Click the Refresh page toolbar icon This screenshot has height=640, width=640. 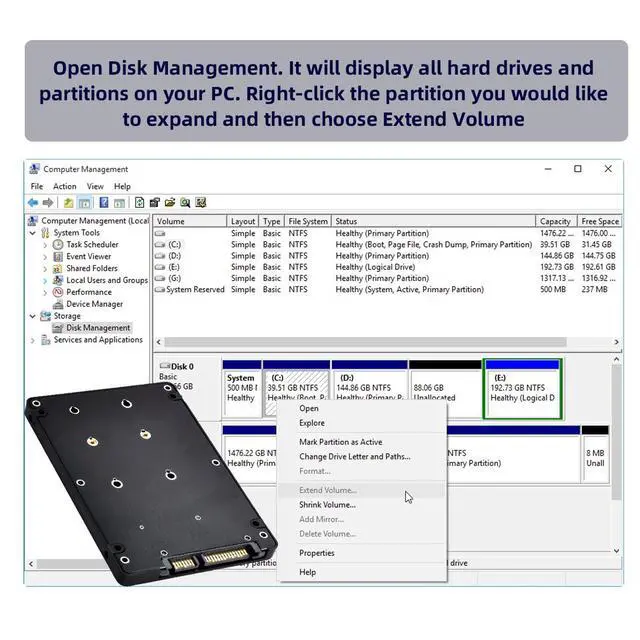(x=139, y=202)
